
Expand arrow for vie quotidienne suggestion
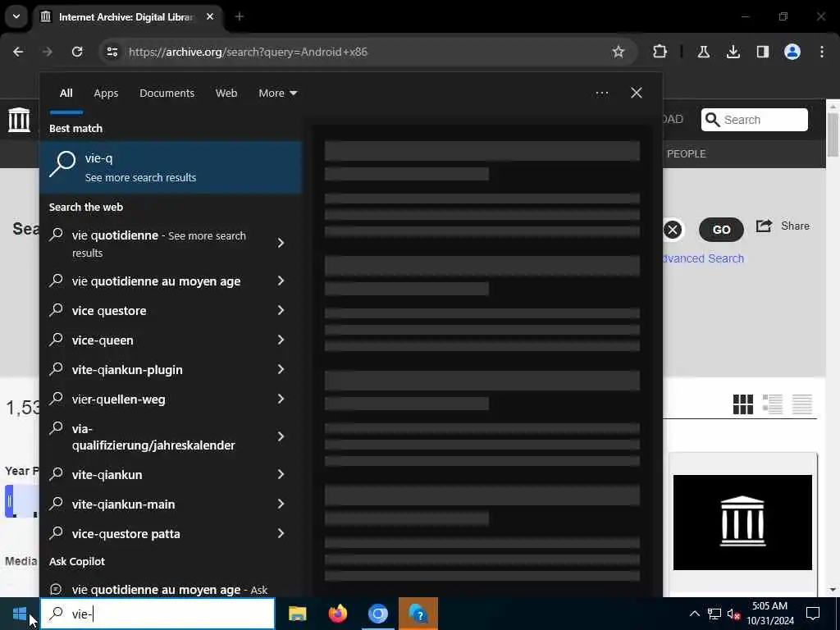[281, 243]
